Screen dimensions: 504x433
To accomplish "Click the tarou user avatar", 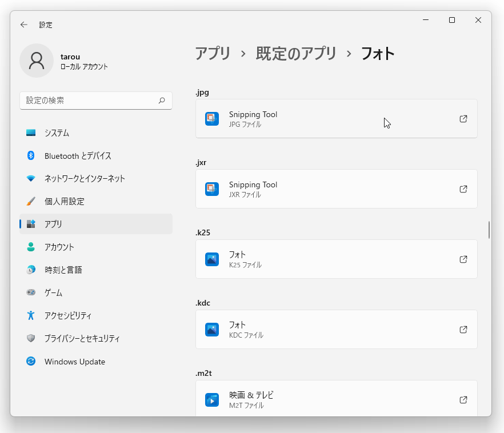I will point(37,61).
